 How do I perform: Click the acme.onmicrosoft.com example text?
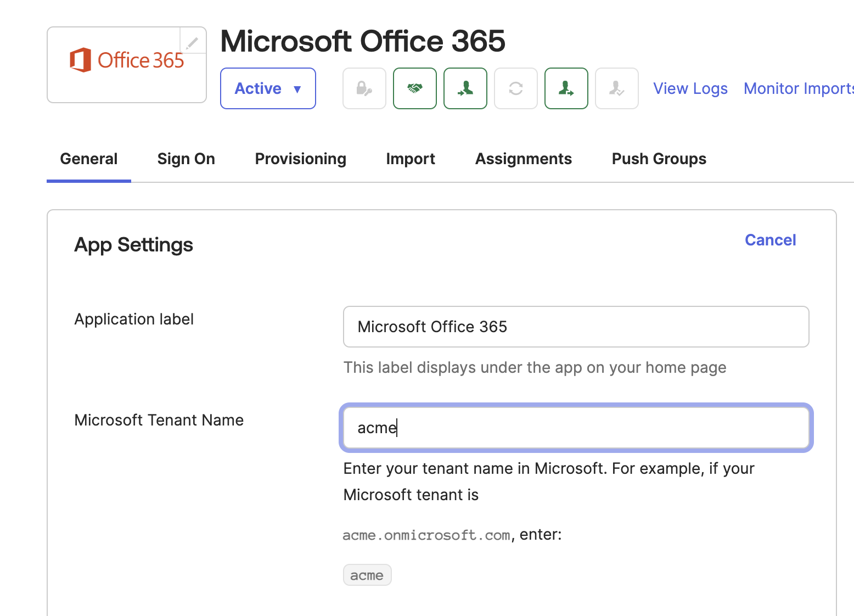(426, 535)
